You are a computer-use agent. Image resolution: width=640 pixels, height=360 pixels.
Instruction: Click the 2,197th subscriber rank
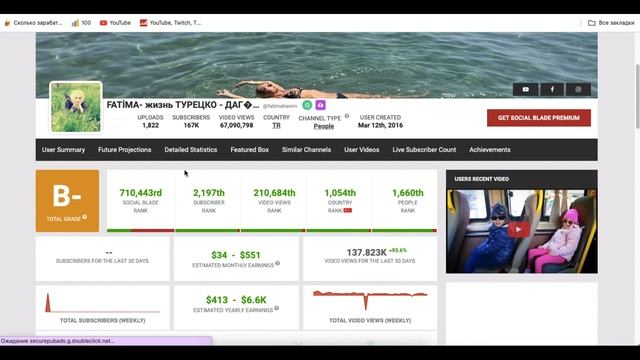point(209,193)
